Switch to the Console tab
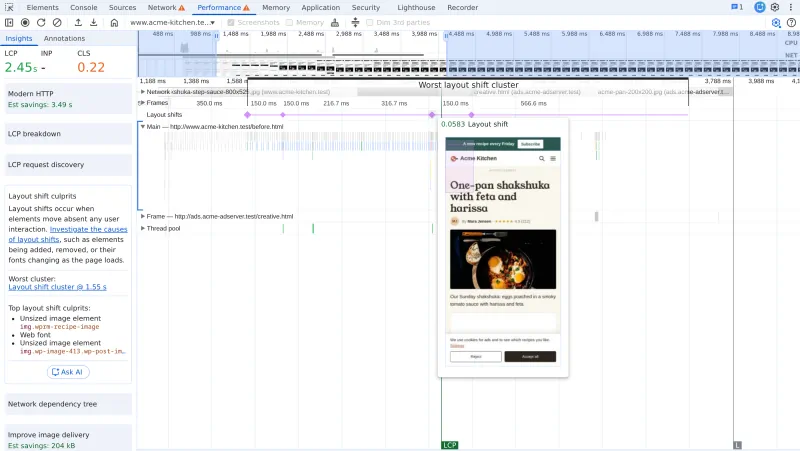The width and height of the screenshot is (800, 451). (84, 8)
